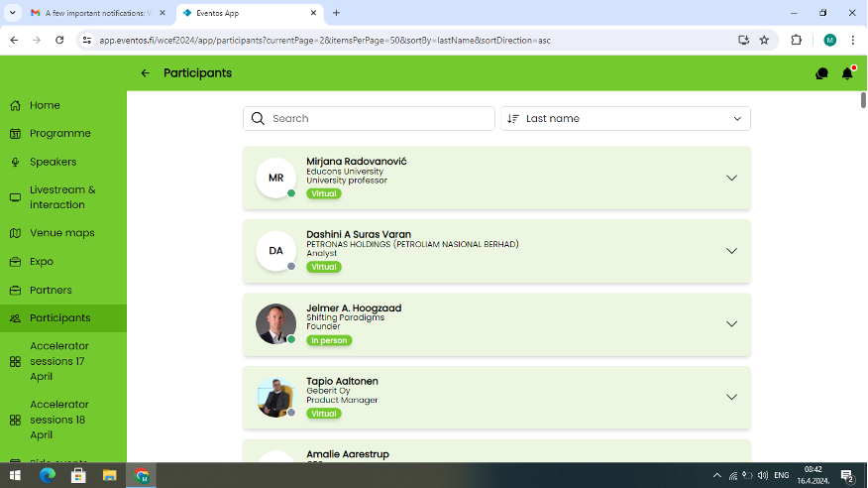Image resolution: width=868 pixels, height=488 pixels.
Task: Open Livestream & interaction page
Action: click(61, 197)
